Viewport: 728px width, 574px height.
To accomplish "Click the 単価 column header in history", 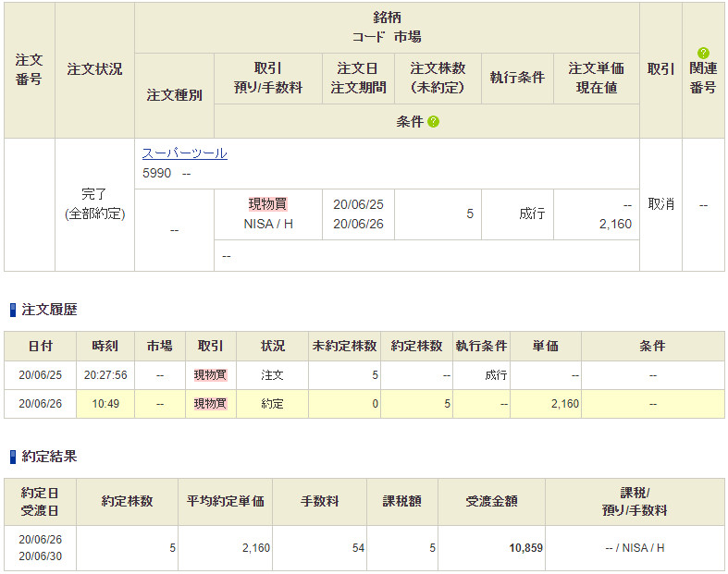I will [546, 347].
